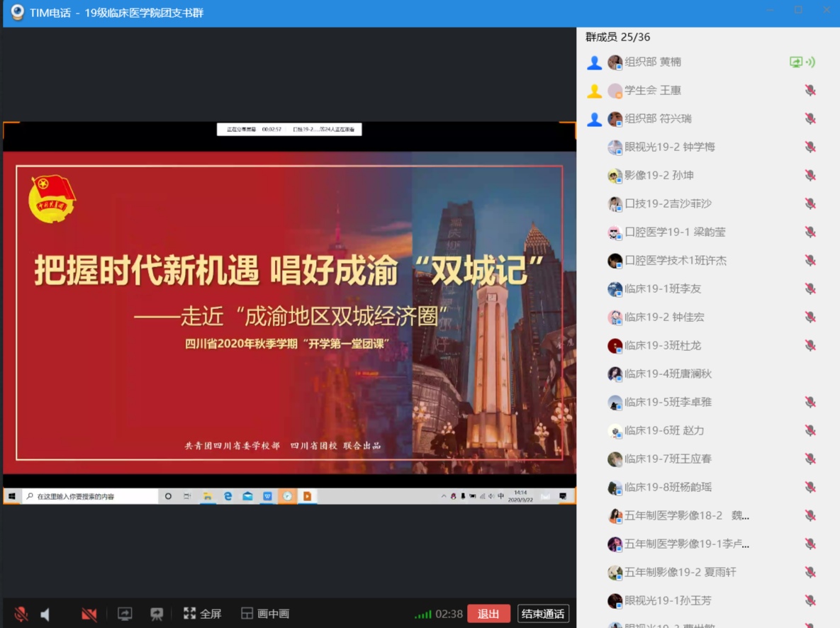The image size is (840, 628).
Task: Click the red 退出 button
Action: (488, 614)
